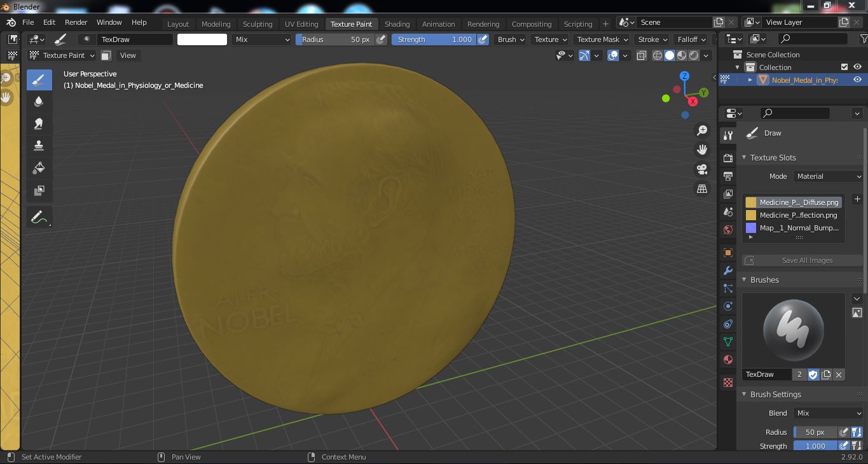Add a new texture slot plus button
Viewport: 868px width, 464px height.
(x=857, y=199)
